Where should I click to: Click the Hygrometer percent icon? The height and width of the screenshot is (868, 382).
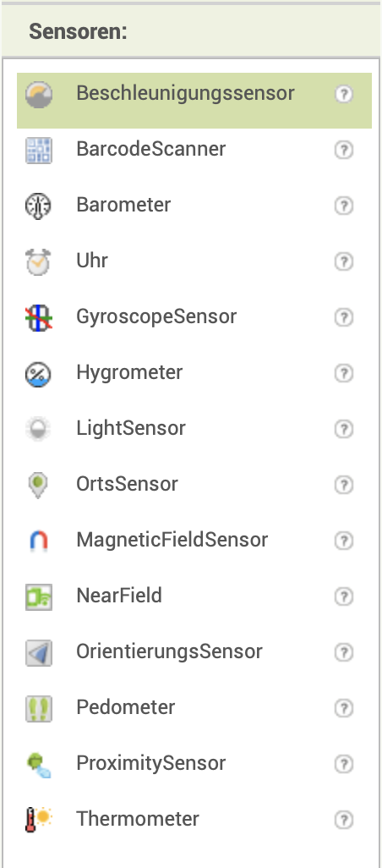pos(39,374)
